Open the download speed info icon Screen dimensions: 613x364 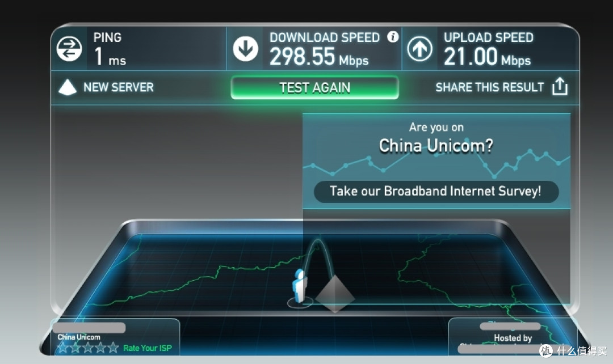(x=393, y=37)
